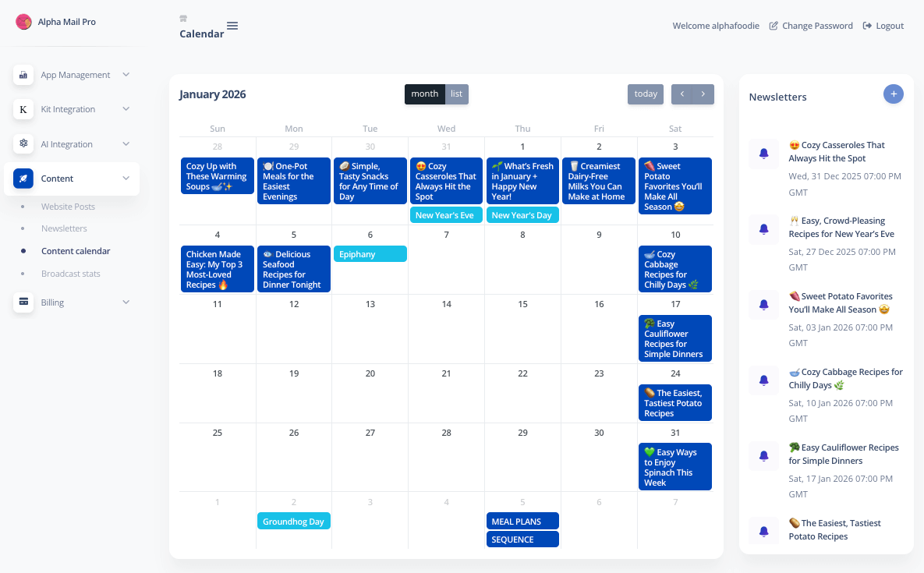The image size is (924, 573).
Task: Click the hamburger menu beside Calendar title
Action: tap(232, 25)
